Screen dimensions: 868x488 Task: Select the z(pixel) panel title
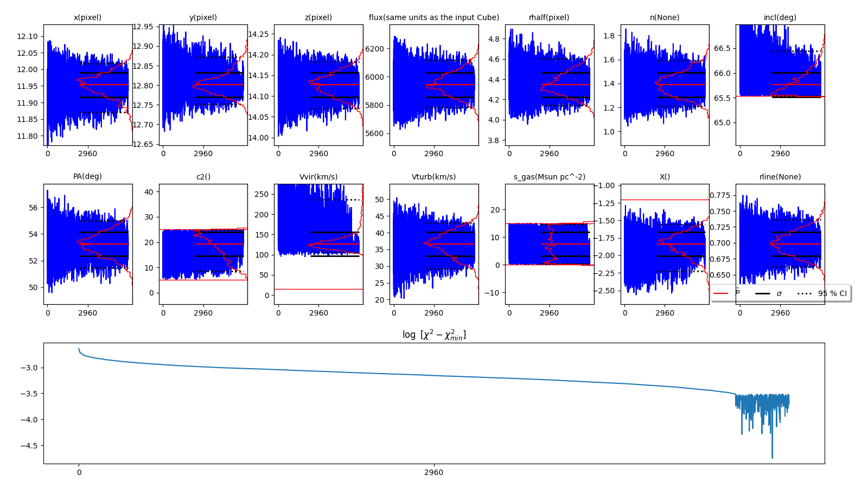[318, 17]
